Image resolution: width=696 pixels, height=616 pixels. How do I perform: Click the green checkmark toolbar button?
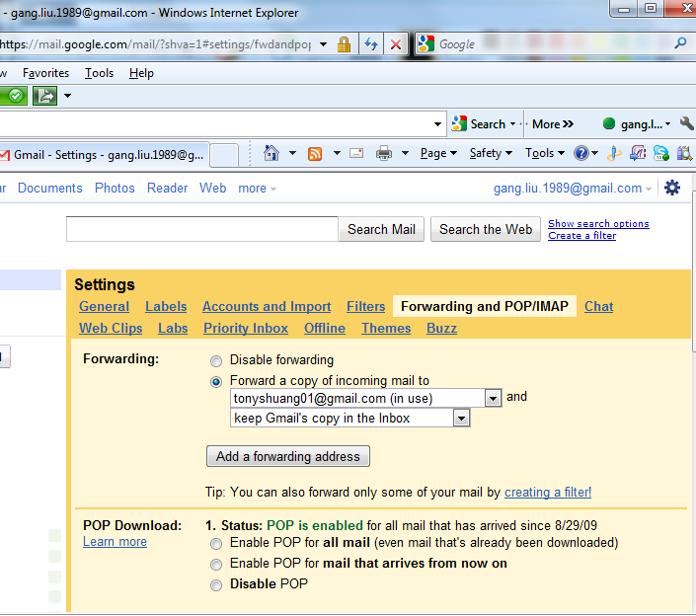point(13,96)
